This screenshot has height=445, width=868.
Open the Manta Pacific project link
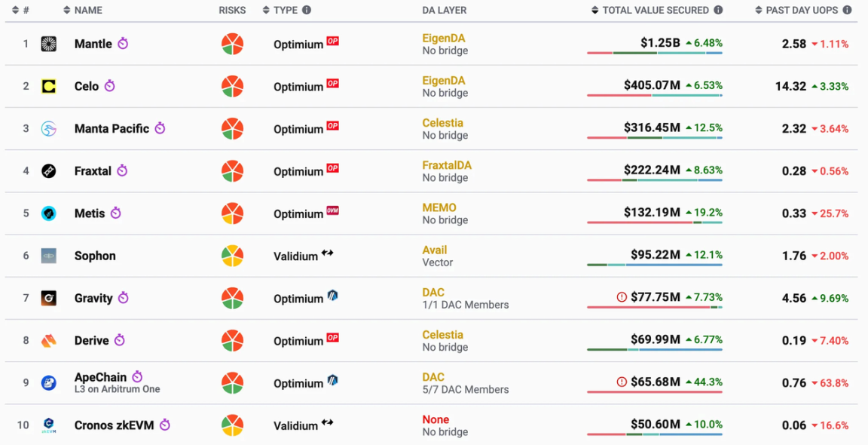(x=112, y=129)
